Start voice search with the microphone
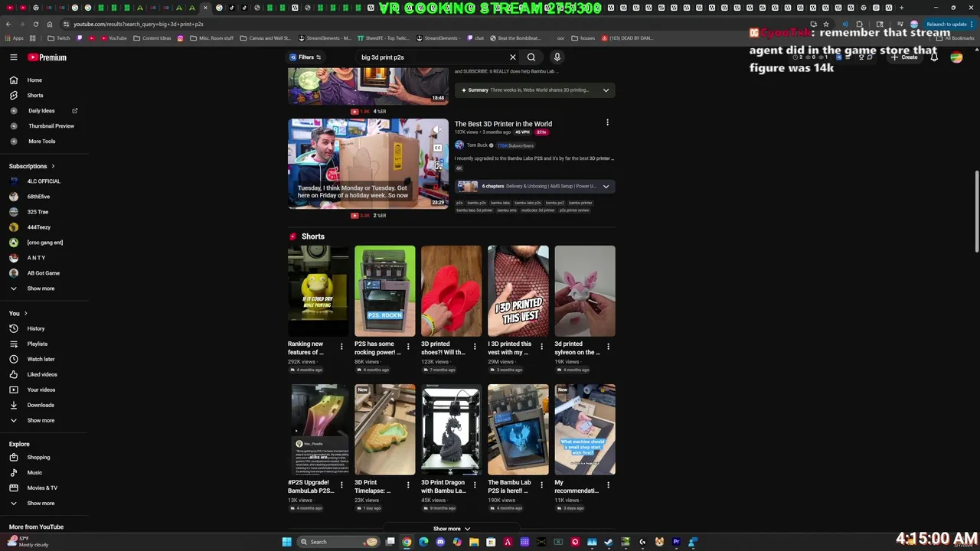980x551 pixels. [x=557, y=57]
